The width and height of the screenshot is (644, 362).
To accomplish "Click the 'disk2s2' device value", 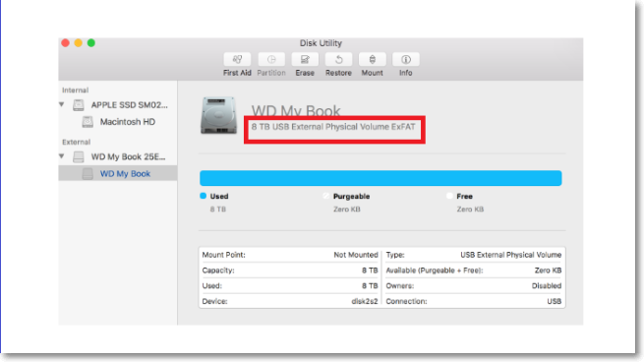I will pos(365,301).
